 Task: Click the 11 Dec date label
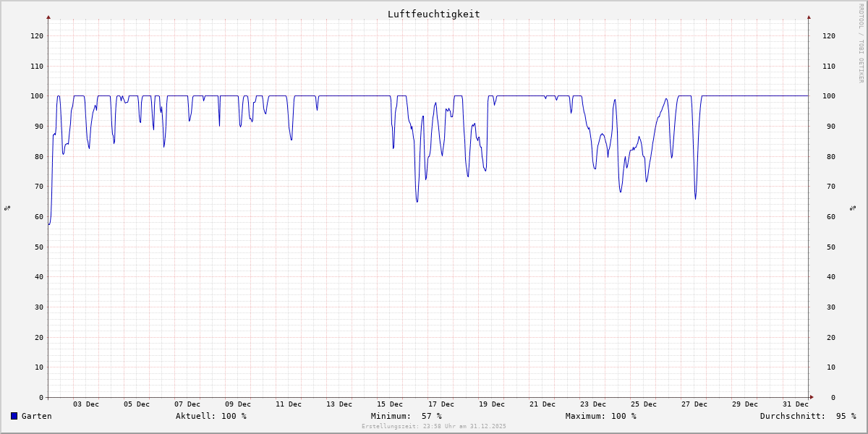tap(289, 404)
